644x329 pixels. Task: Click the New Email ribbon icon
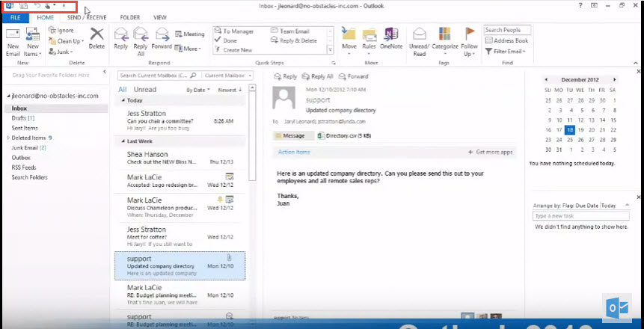(x=13, y=34)
